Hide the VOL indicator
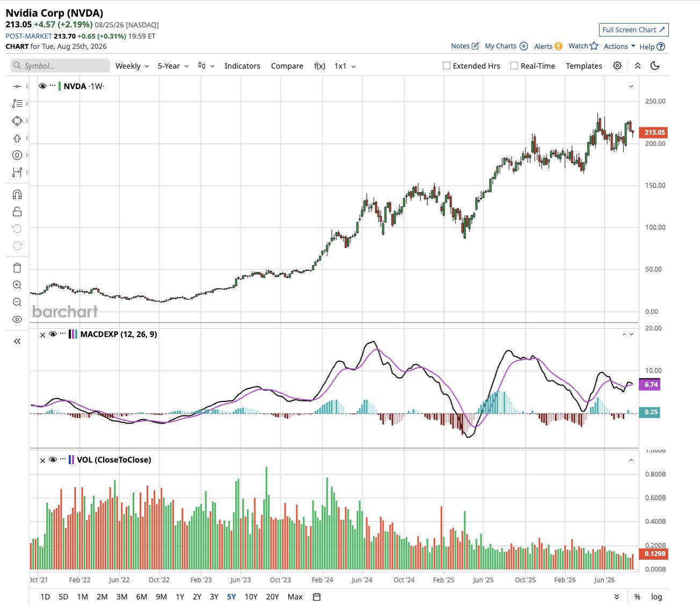The width and height of the screenshot is (700, 615). pos(53,459)
